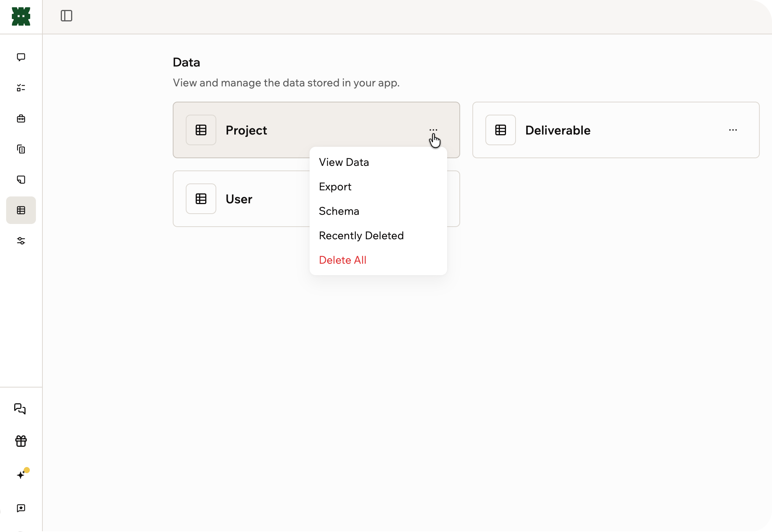Viewport: 772px width, 532px height.
Task: Open the feedback star message icon
Action: click(21, 508)
